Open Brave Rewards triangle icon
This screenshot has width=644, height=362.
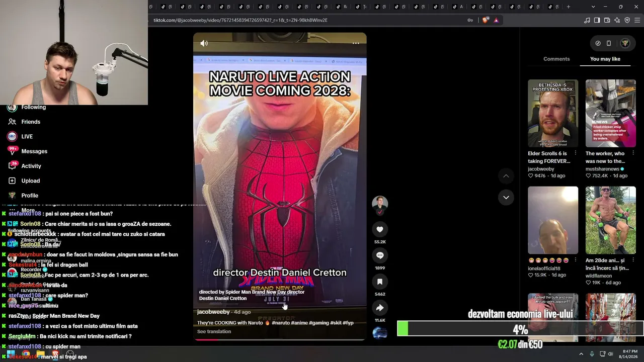coord(496,20)
